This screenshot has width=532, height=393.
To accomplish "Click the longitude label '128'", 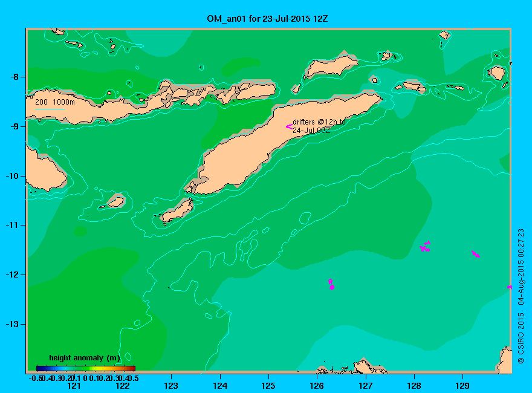I will (x=414, y=386).
